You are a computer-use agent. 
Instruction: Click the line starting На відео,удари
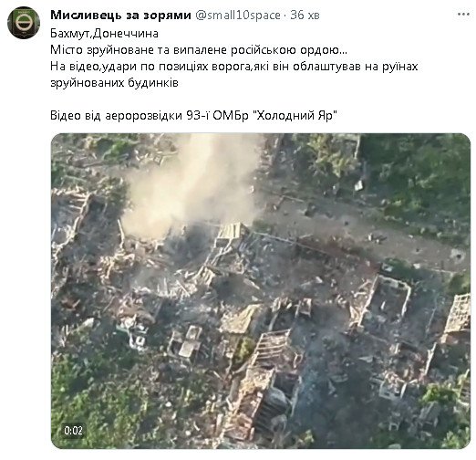(x=234, y=66)
